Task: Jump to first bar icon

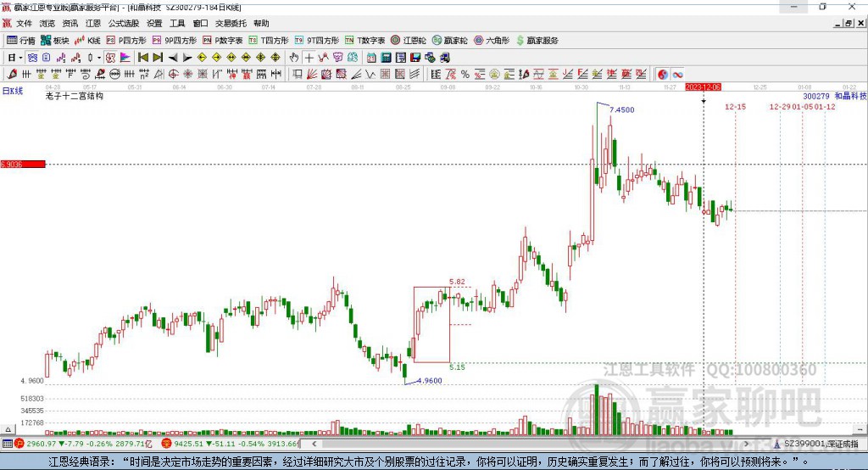Action: coord(142,58)
